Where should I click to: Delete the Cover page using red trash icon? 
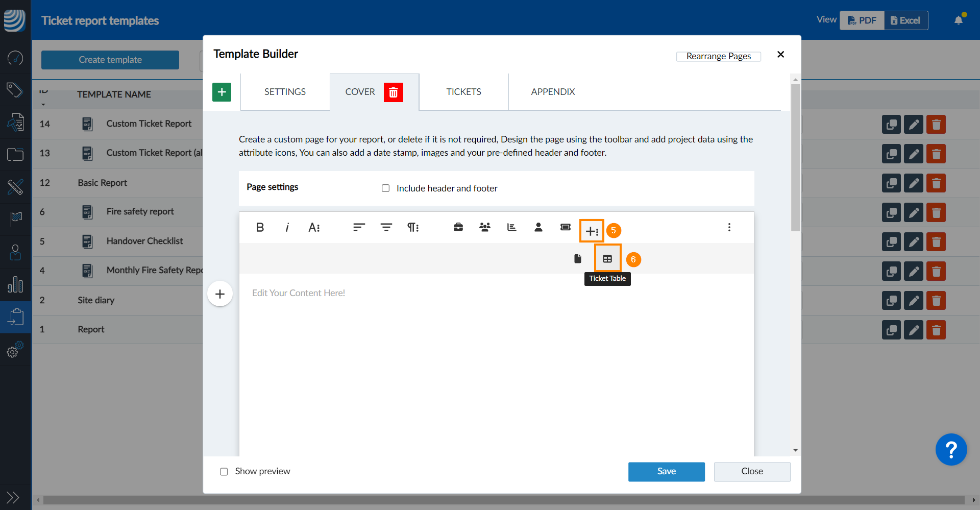(393, 92)
